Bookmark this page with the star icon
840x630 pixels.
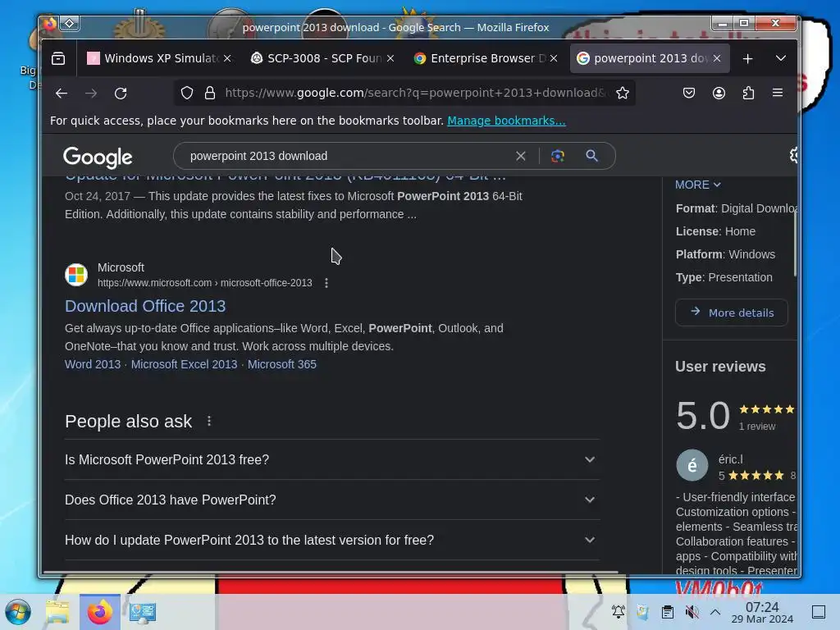click(622, 94)
